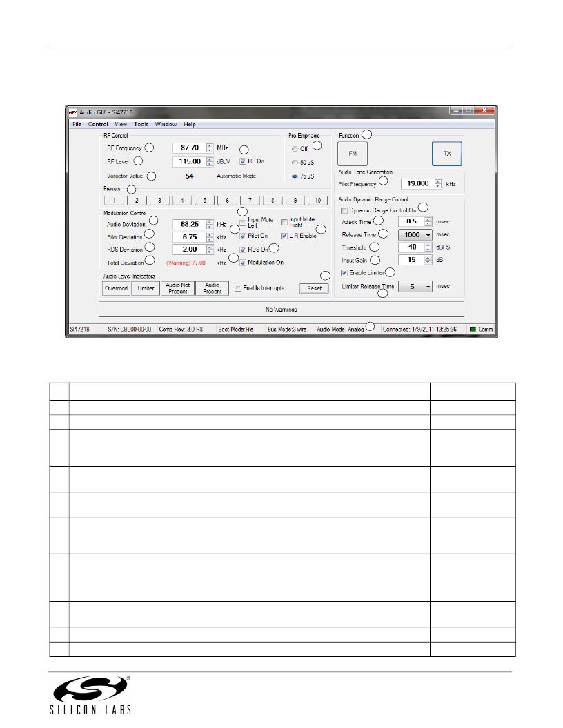
Task: Click the Pilot Deviation spinner arrows
Action: click(210, 236)
